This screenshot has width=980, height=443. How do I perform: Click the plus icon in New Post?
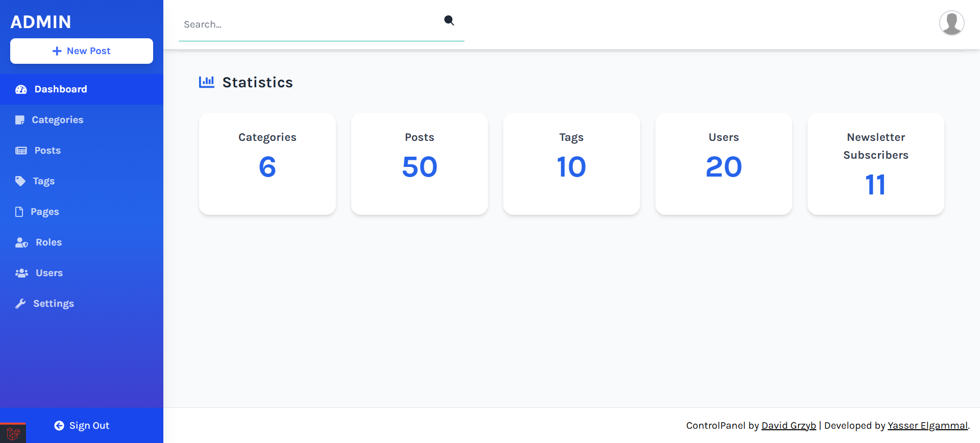point(57,51)
